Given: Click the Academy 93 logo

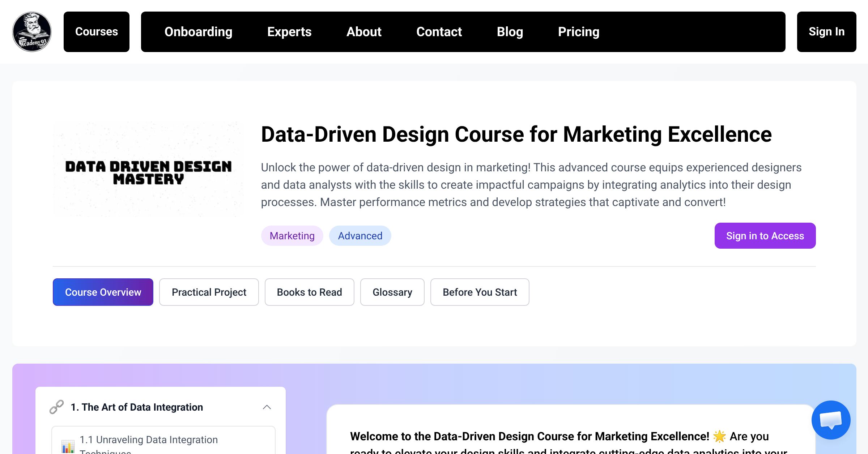Looking at the screenshot, I should [32, 32].
